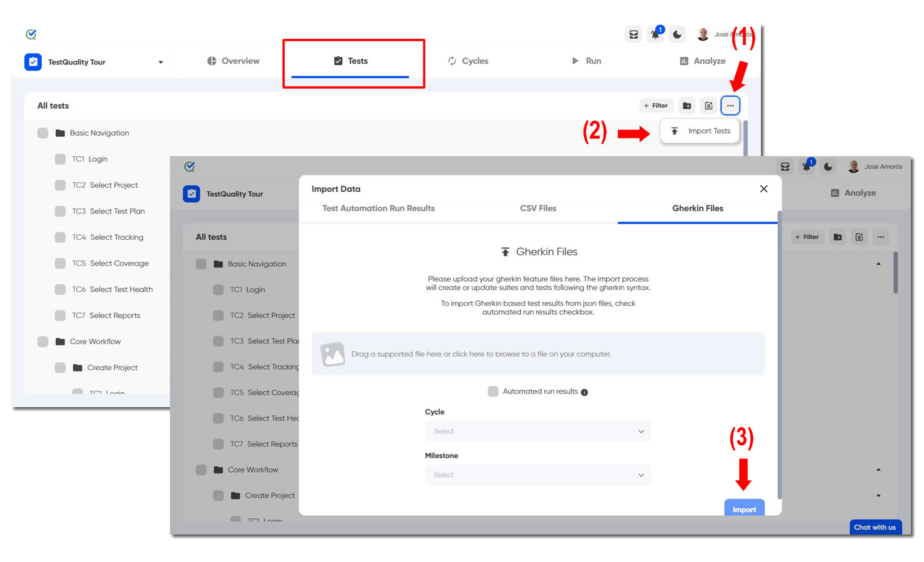The image size is (924, 562).
Task: Open the Test Automation Run Results tab
Action: click(x=378, y=209)
